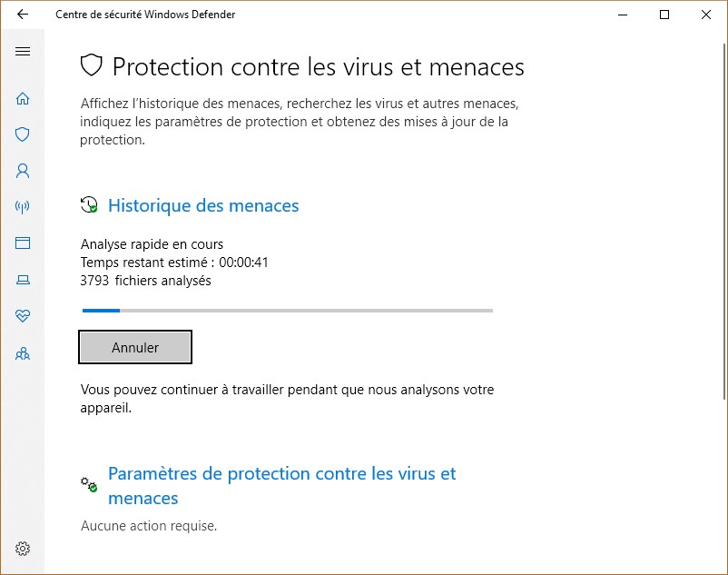Click the gears icon beside Paramètres de protection

[89, 484]
